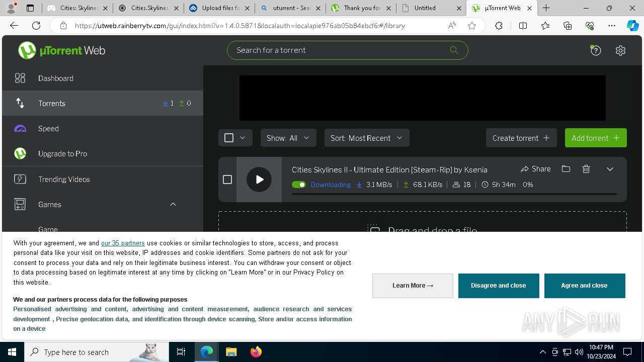Open the settings gear icon
Screen dimensions: 644x362
620,50
